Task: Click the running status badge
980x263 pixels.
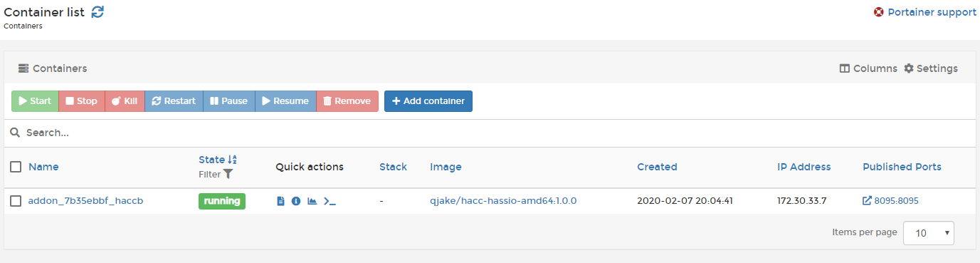Action: pos(222,201)
